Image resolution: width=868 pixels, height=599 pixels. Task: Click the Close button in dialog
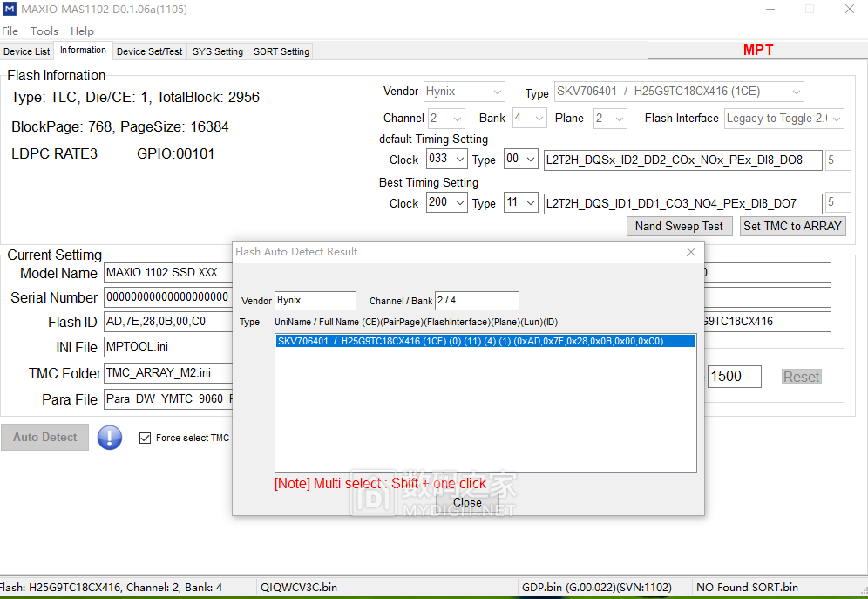coord(467,503)
